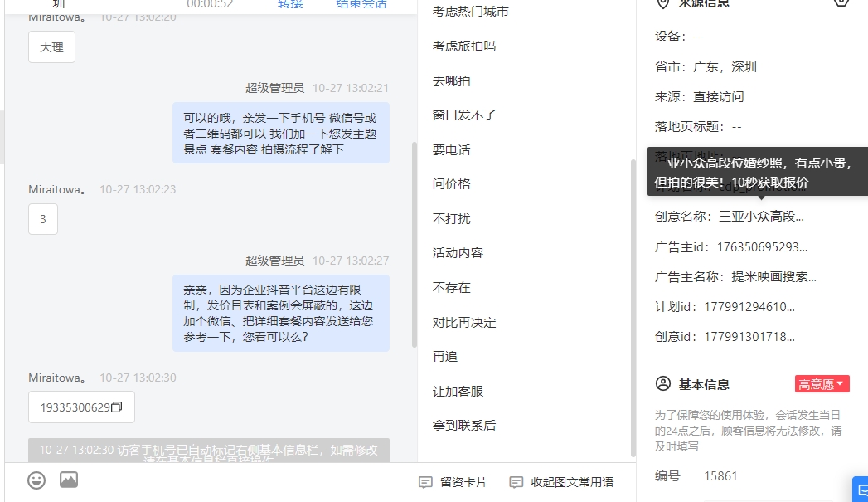Copy phone number 19335300629 with copy icon
The image size is (868, 502).
coord(116,407)
